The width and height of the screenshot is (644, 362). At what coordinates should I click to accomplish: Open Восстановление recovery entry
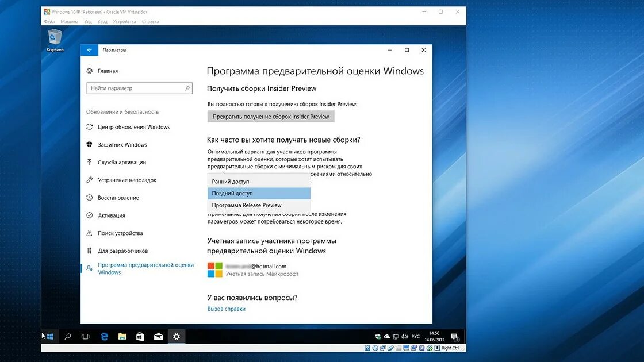coord(113,198)
